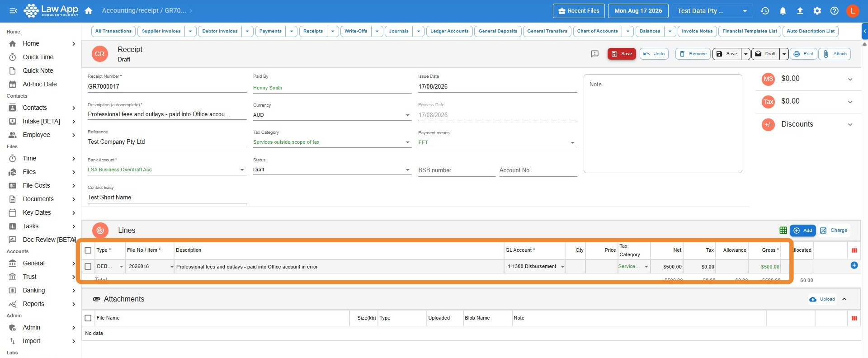Open the Save split-button arrow
868x358 pixels.
pyautogui.click(x=745, y=54)
